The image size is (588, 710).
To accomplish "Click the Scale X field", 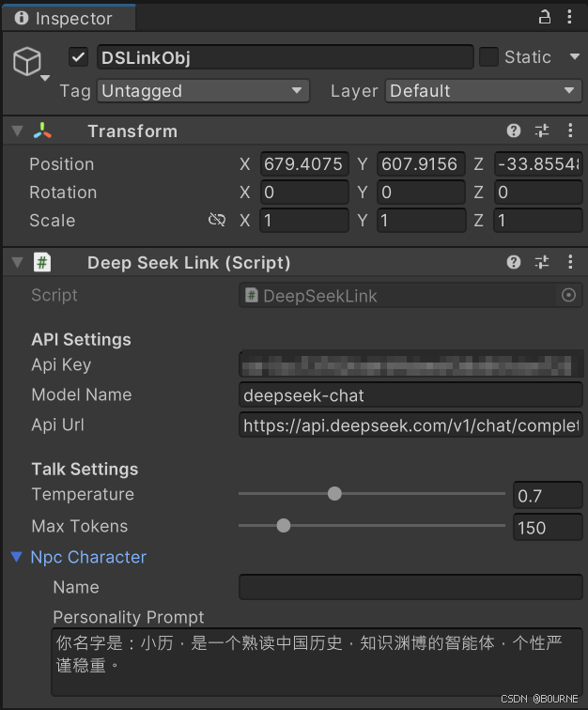I will (304, 221).
